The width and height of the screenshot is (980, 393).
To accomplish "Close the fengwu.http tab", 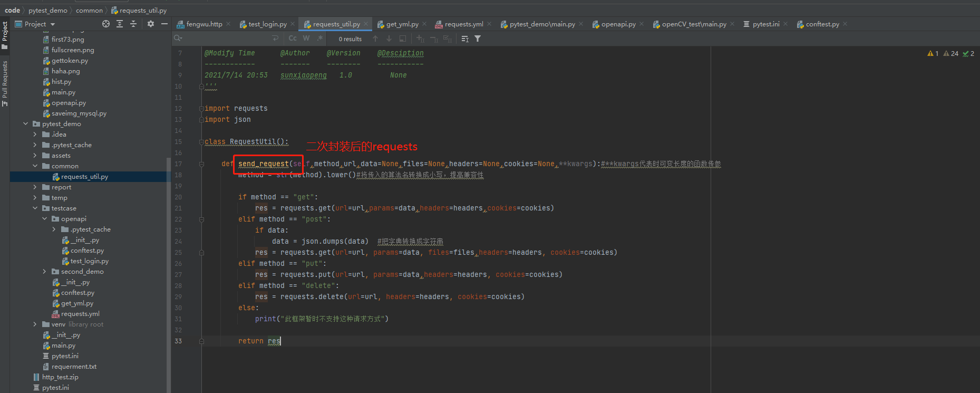I will coord(228,24).
